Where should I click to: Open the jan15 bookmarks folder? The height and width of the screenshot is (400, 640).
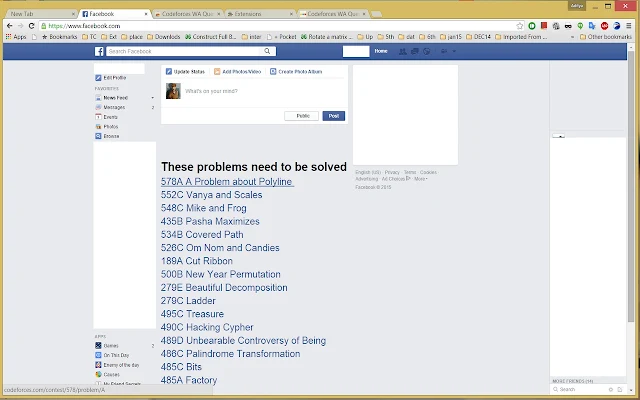[451, 37]
